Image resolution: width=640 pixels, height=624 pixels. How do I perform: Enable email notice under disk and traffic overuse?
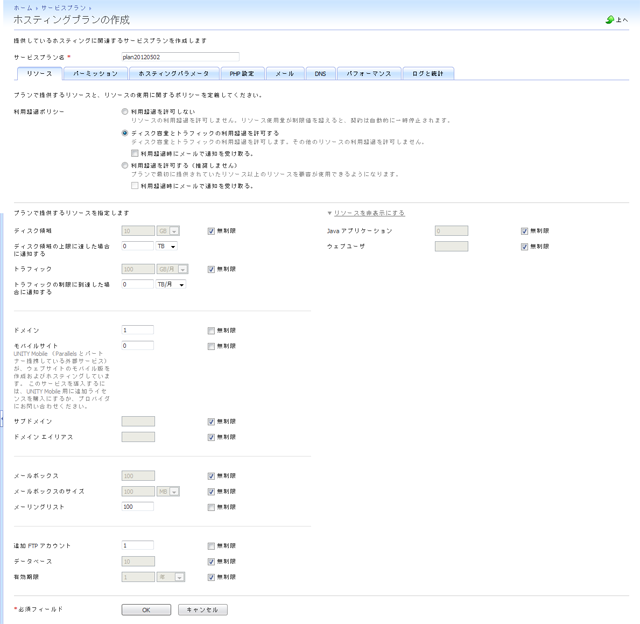click(135, 153)
